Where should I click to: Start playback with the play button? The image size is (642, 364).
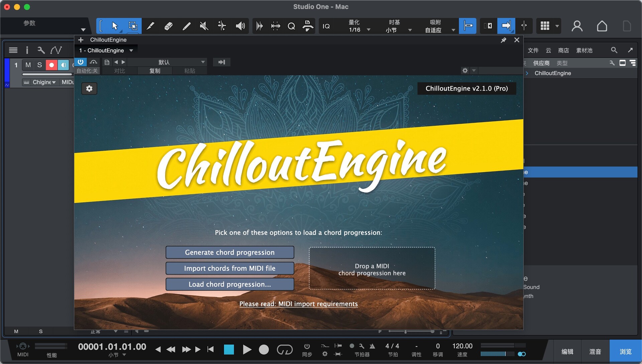point(247,350)
